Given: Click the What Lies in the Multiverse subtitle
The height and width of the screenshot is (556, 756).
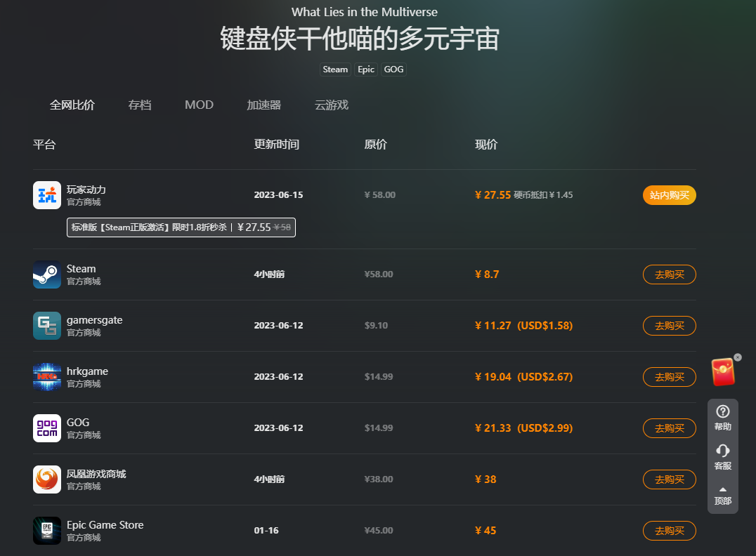Looking at the screenshot, I should tap(365, 12).
